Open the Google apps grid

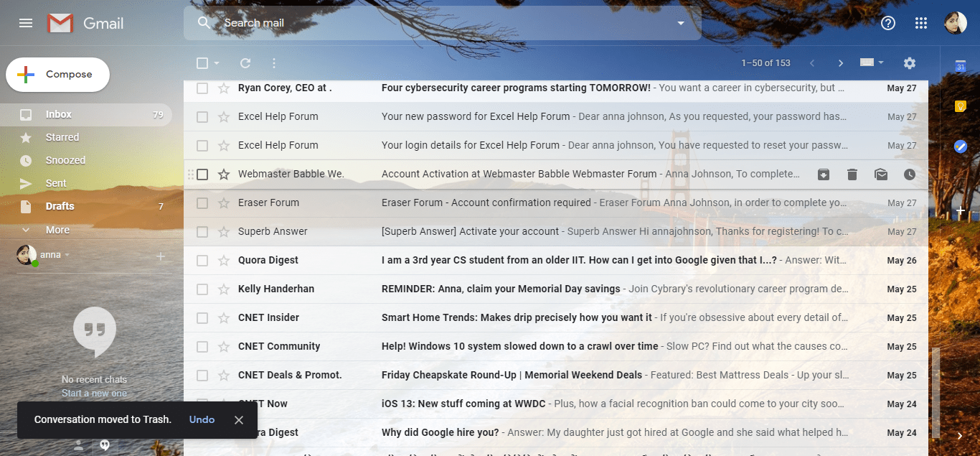[x=921, y=22]
